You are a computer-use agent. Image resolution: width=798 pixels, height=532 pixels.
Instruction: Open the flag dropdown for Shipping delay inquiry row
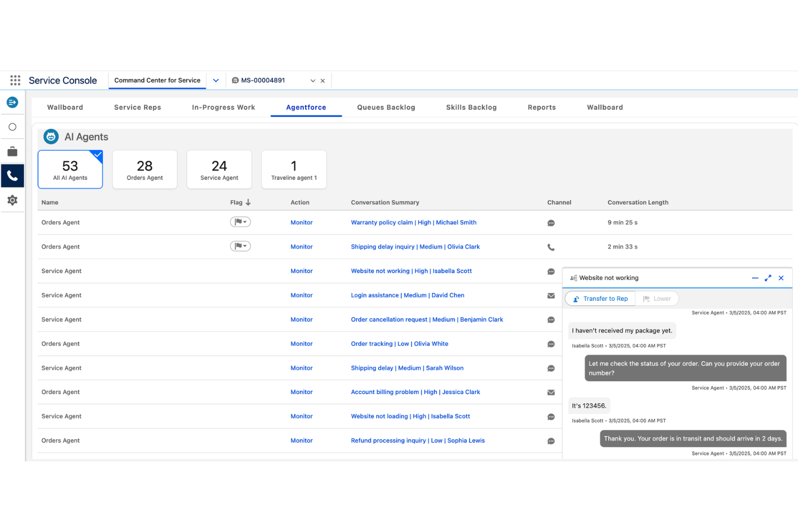pyautogui.click(x=240, y=246)
